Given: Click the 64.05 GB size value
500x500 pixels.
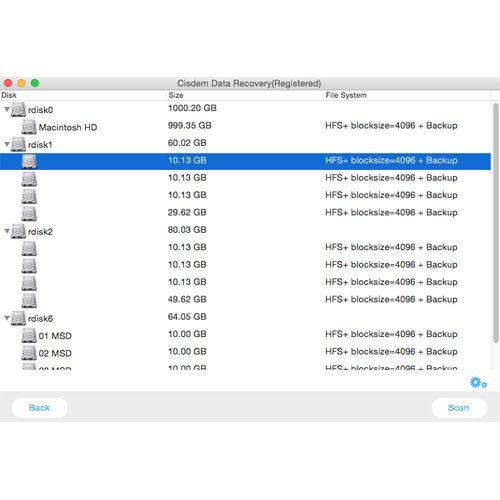Looking at the screenshot, I should click(x=187, y=316).
